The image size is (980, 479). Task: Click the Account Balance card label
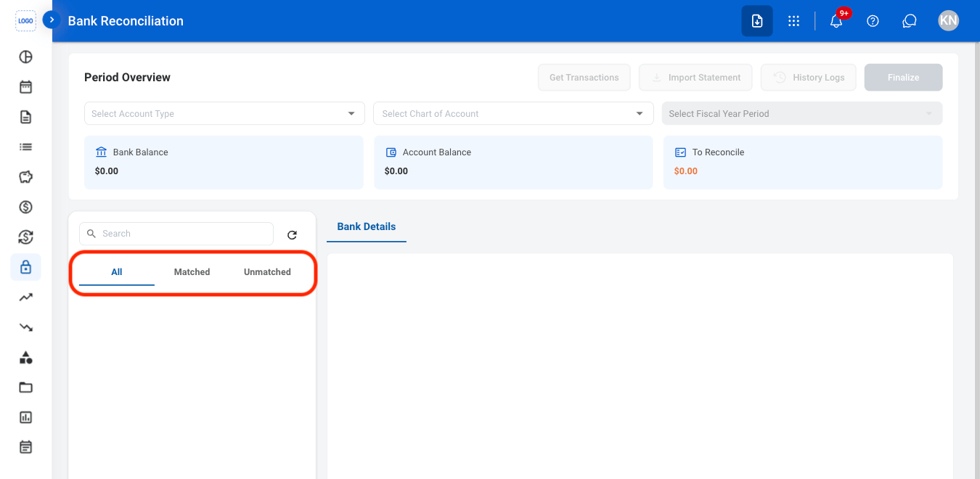pyautogui.click(x=437, y=152)
